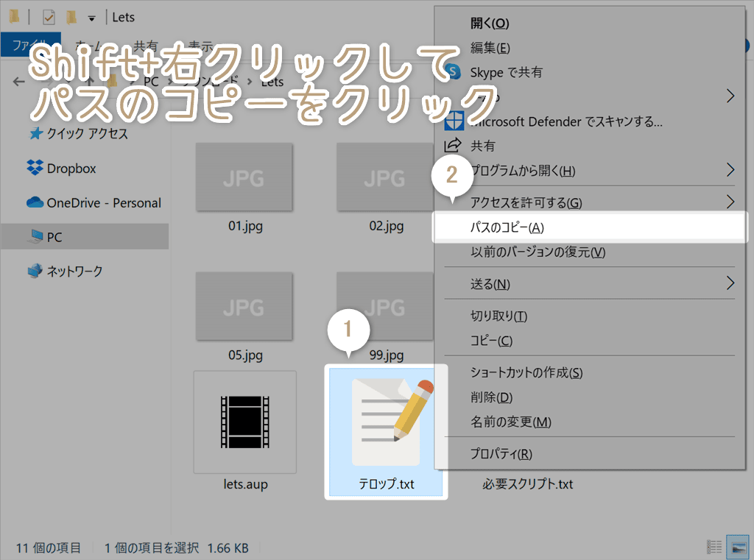This screenshot has height=560, width=754.
Task: Switch to large thumbnail view via status bar toggle
Action: [x=736, y=547]
